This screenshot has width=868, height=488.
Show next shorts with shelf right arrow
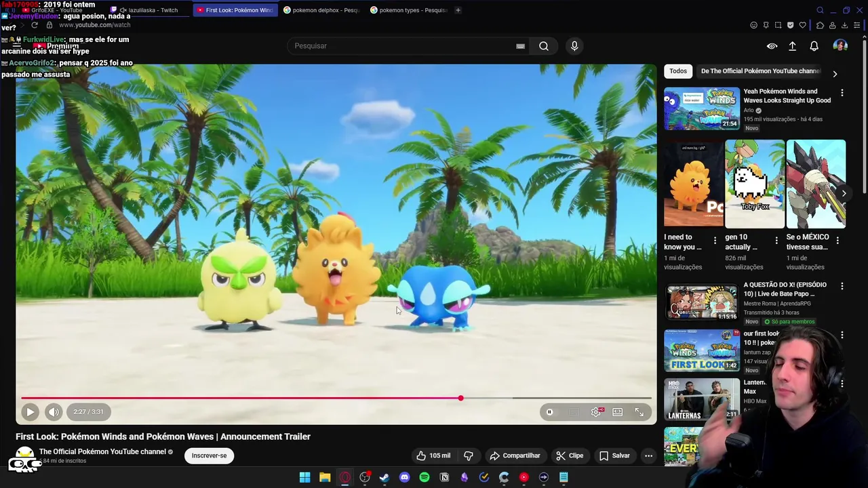pyautogui.click(x=844, y=194)
